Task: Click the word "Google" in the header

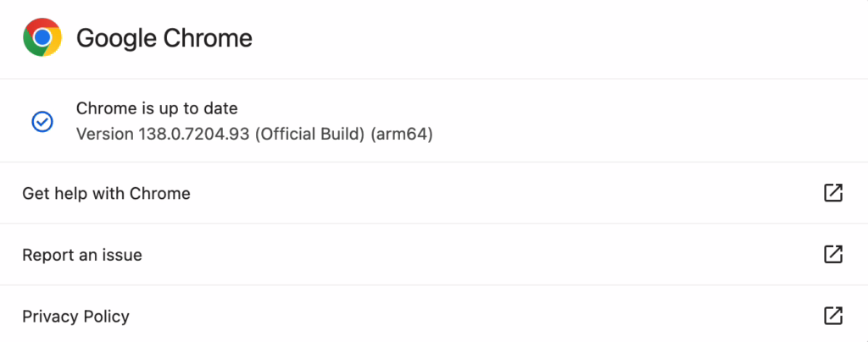Action: [x=114, y=38]
